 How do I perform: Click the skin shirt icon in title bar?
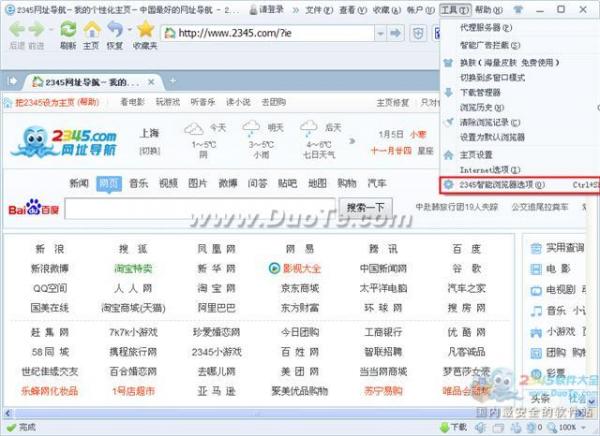pyautogui.click(x=518, y=9)
